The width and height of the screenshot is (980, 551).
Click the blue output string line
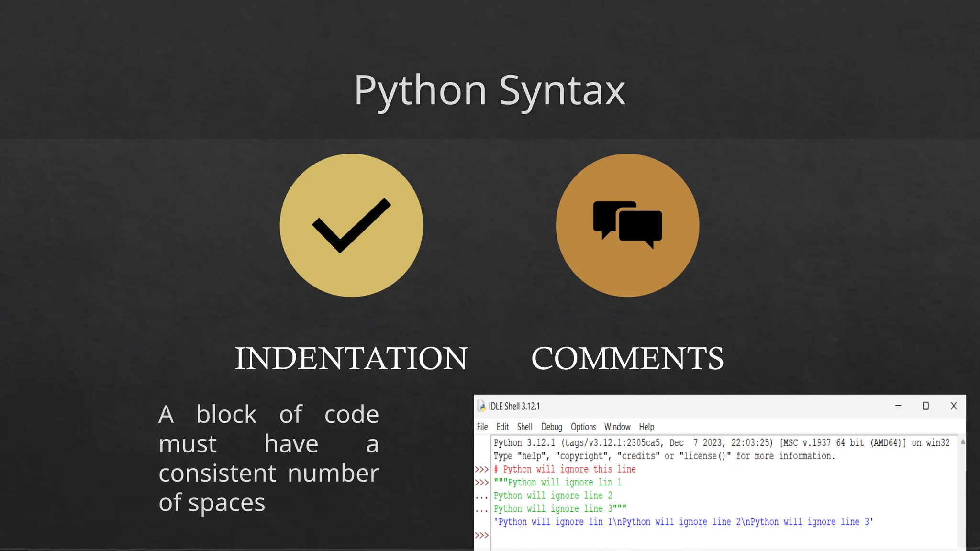[683, 522]
